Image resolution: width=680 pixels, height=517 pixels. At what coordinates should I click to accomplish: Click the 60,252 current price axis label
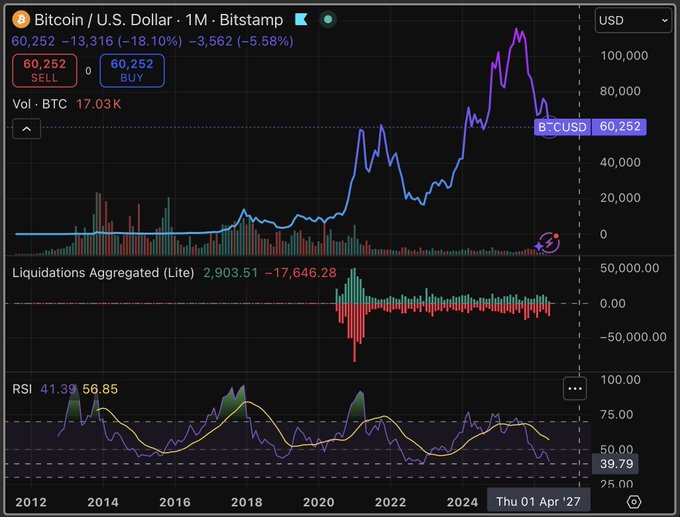(620, 127)
